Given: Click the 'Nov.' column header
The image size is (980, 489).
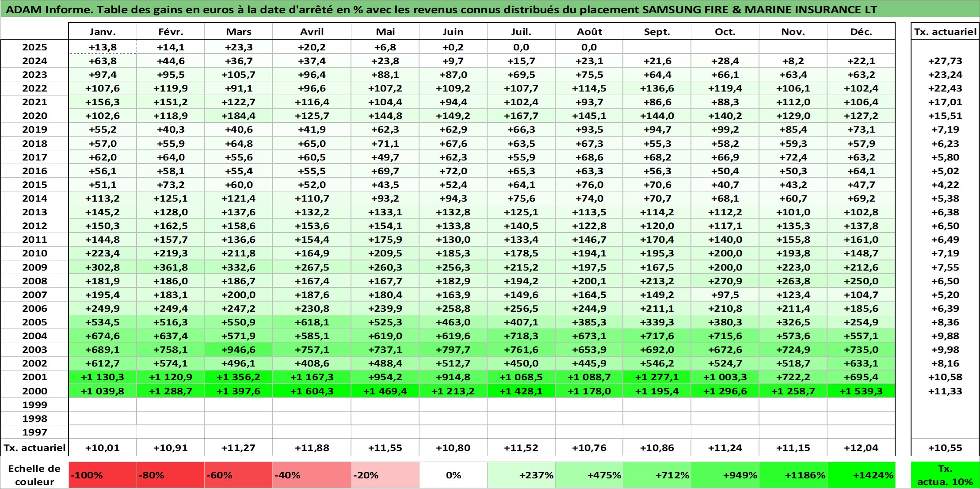Looking at the screenshot, I should click(x=793, y=31).
